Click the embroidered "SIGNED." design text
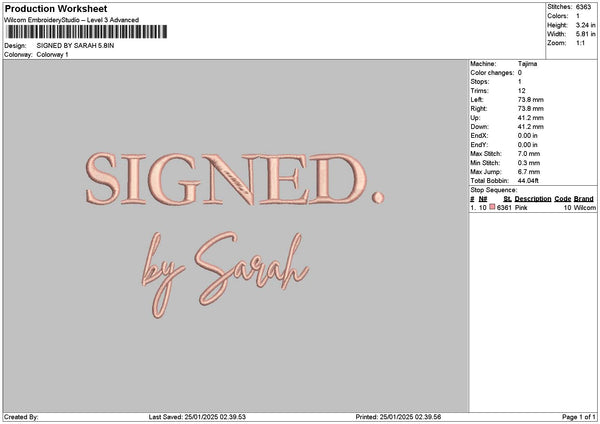The width and height of the screenshot is (600, 424). pos(235,179)
